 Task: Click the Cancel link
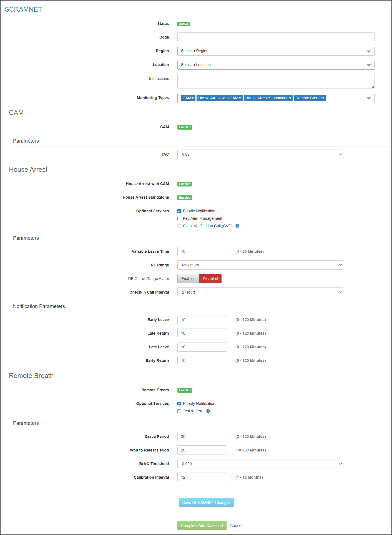(x=236, y=526)
